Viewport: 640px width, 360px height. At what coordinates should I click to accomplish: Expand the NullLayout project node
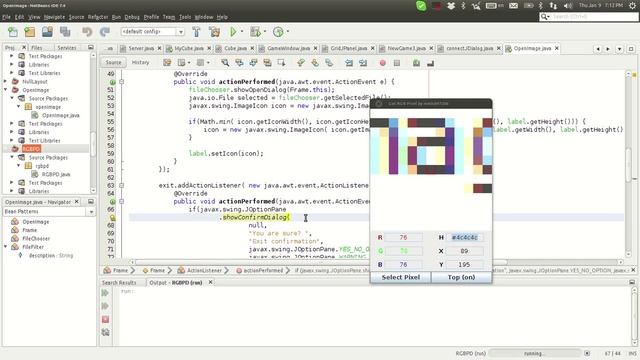tap(5, 82)
